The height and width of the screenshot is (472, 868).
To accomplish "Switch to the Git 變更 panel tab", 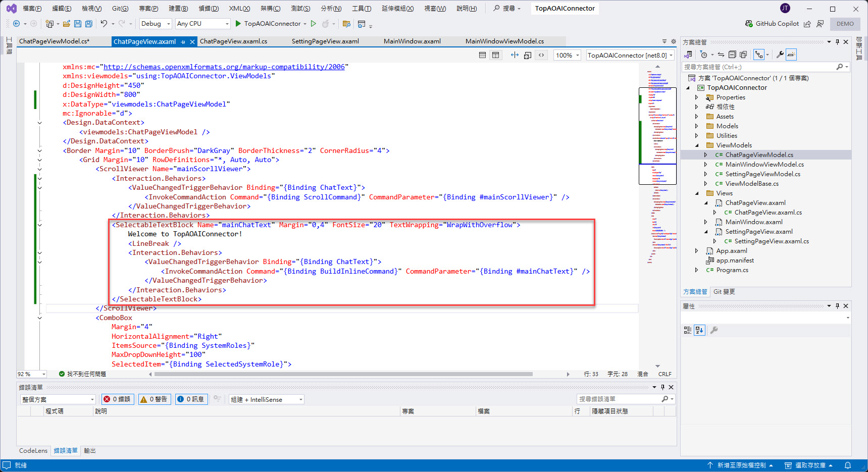I will [724, 292].
